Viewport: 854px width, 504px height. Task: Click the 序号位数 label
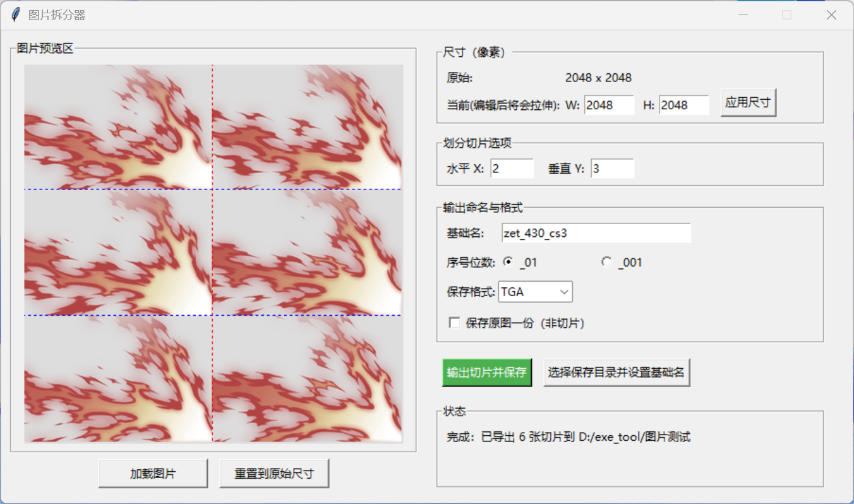pos(471,262)
